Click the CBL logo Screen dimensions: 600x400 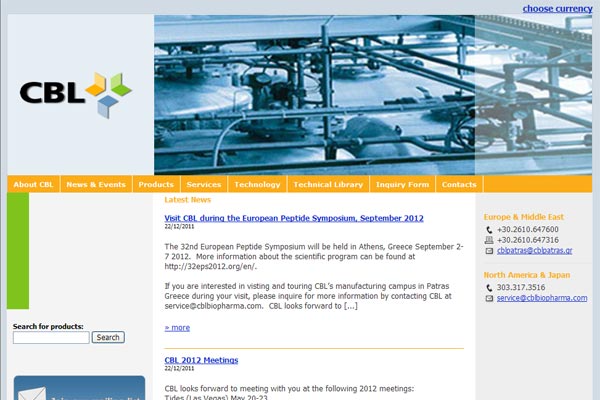(75, 95)
